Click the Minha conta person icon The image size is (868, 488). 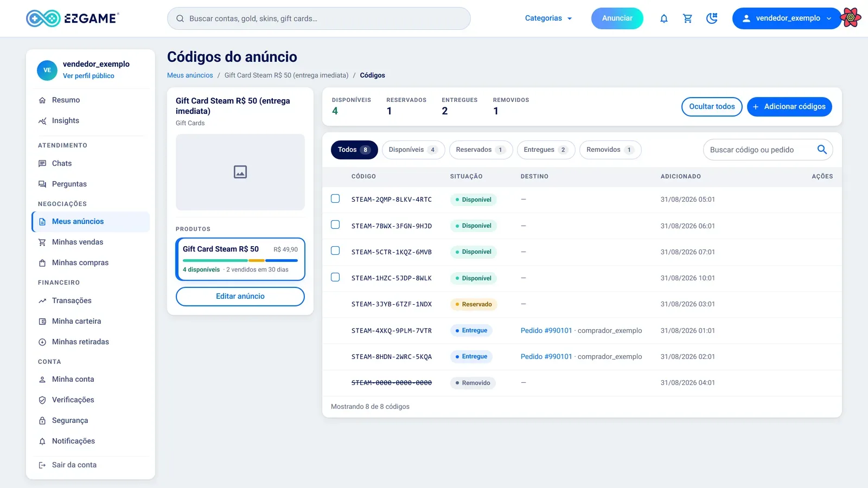pyautogui.click(x=42, y=380)
